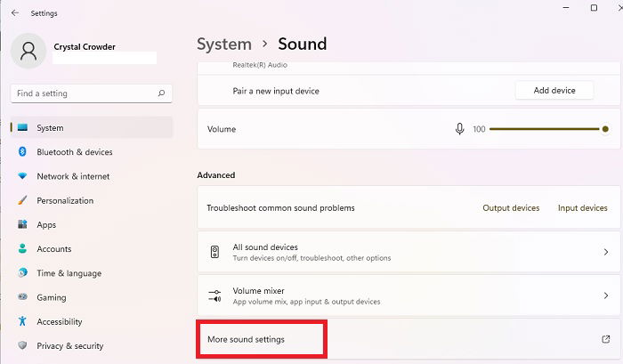Mute microphone via volume mic icon
The width and height of the screenshot is (623, 364).
[459, 129]
